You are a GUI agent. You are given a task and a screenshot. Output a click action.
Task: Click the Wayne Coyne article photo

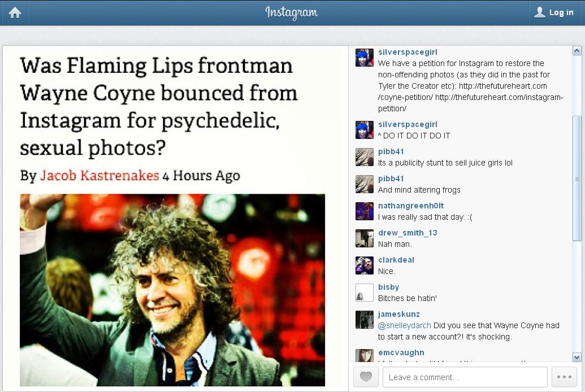(172, 289)
